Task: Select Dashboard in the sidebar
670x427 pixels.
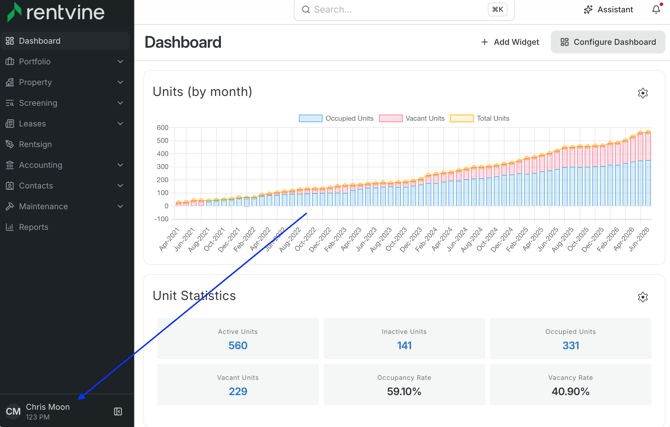Action: click(65, 41)
